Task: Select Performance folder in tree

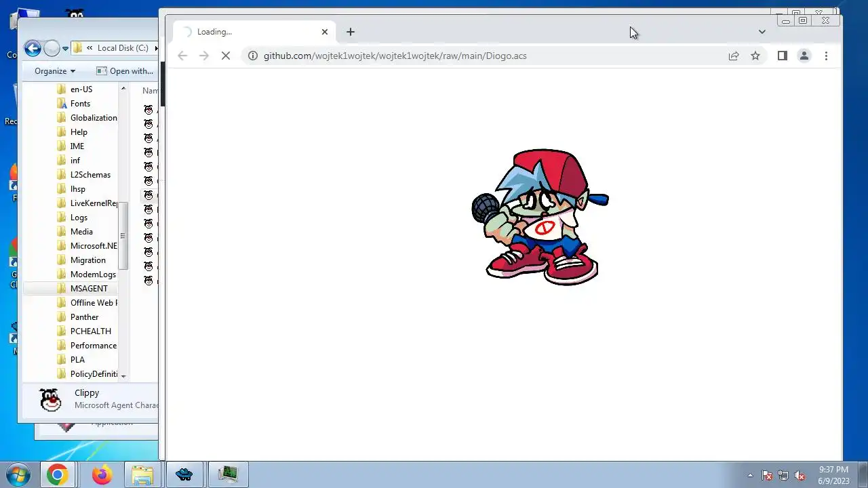Action: pos(94,346)
